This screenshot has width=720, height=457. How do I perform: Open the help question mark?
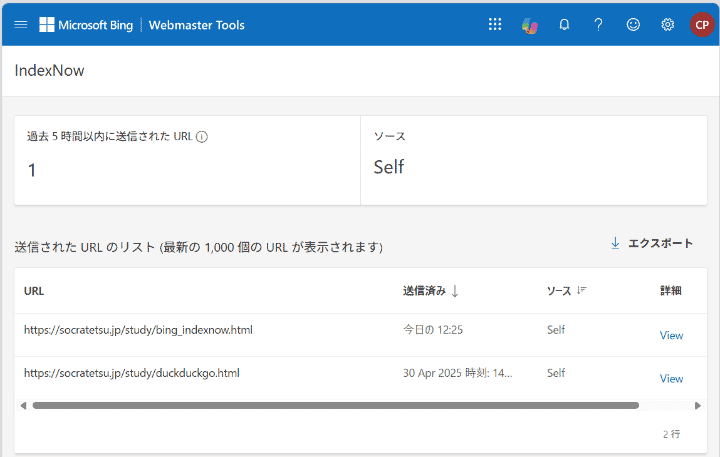click(598, 25)
